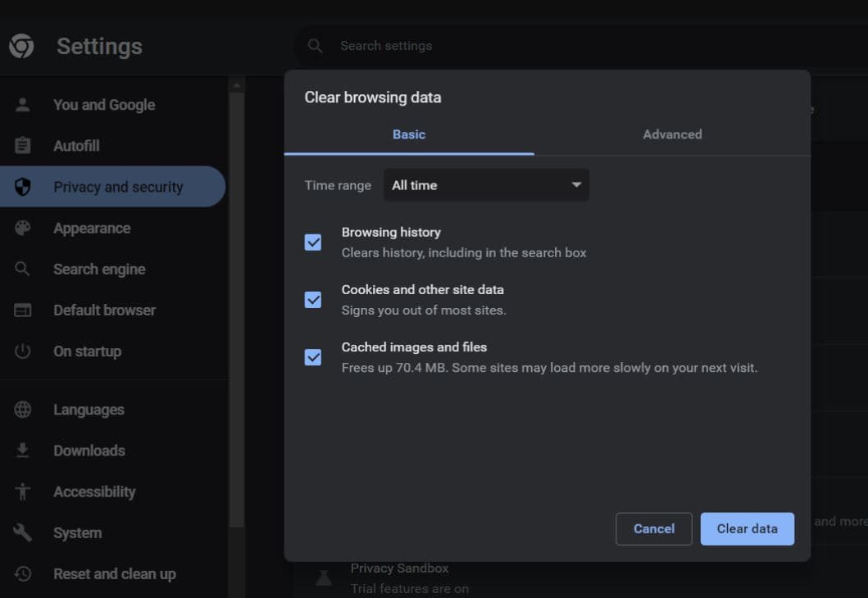Uncheck Cookies and other site data
868x598 pixels.
tap(313, 300)
